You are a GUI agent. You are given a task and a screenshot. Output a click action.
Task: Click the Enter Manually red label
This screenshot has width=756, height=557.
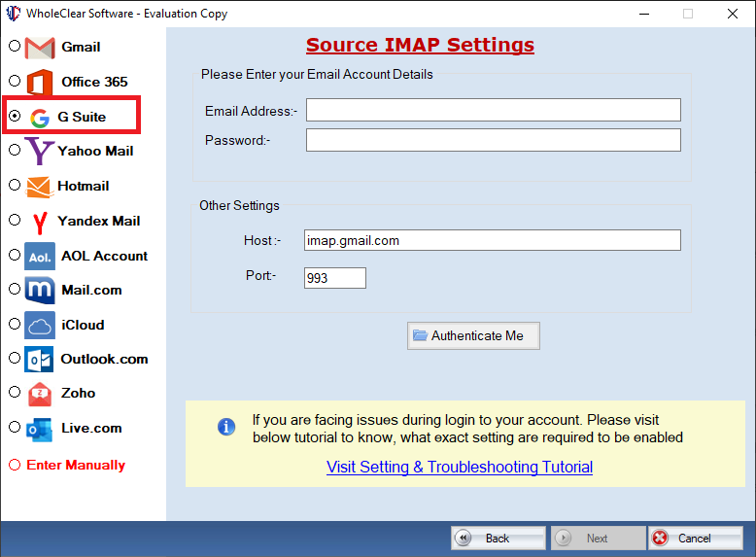coord(76,465)
